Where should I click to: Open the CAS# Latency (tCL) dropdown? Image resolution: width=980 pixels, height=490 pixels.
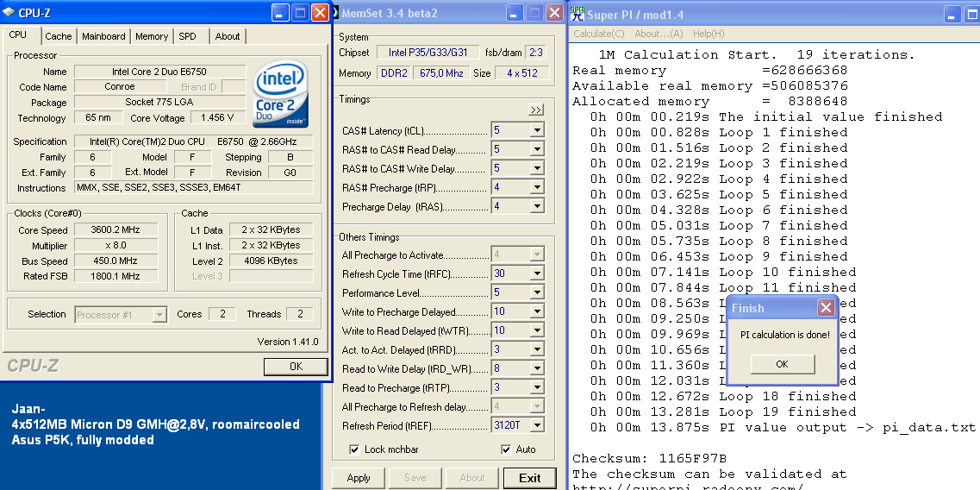click(537, 131)
